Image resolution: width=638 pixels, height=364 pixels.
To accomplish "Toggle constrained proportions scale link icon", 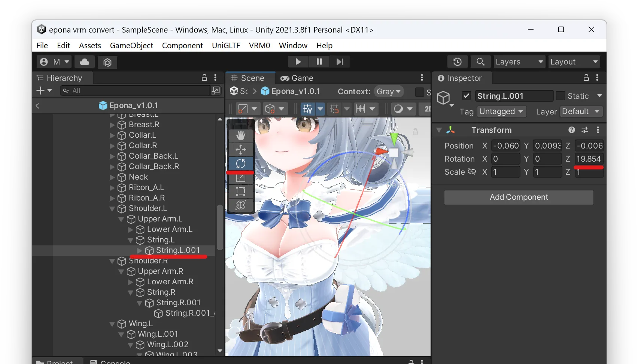I will coord(472,172).
